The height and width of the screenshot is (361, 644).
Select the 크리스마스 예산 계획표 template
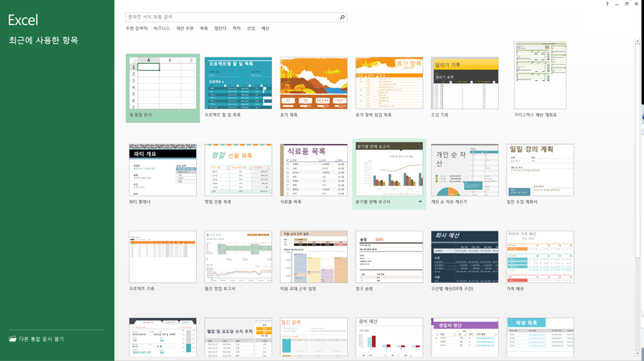coord(540,75)
